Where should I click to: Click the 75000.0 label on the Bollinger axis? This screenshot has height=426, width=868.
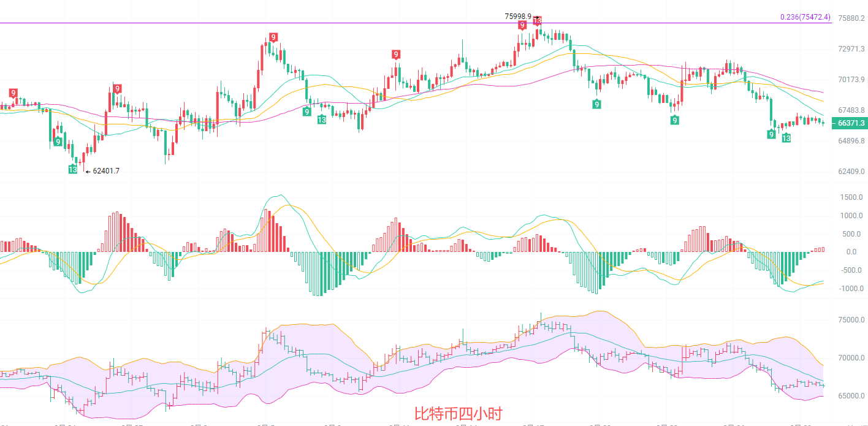pos(851,320)
